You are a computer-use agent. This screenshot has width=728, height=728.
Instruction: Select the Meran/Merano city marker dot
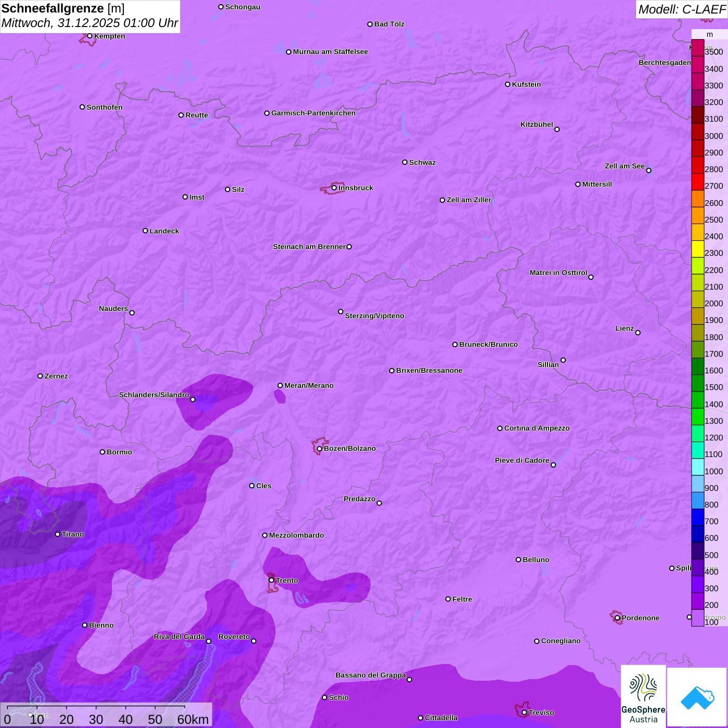(280, 385)
